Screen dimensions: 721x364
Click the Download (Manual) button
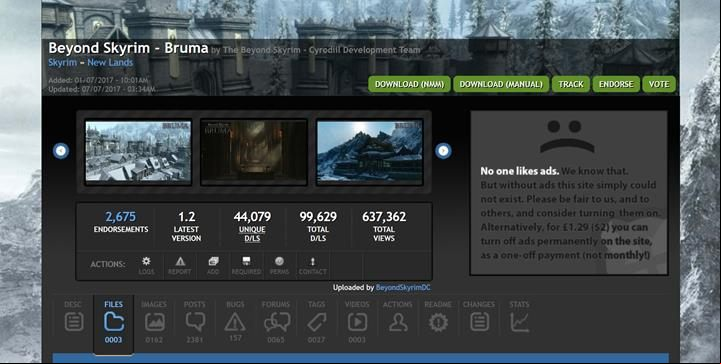click(501, 85)
